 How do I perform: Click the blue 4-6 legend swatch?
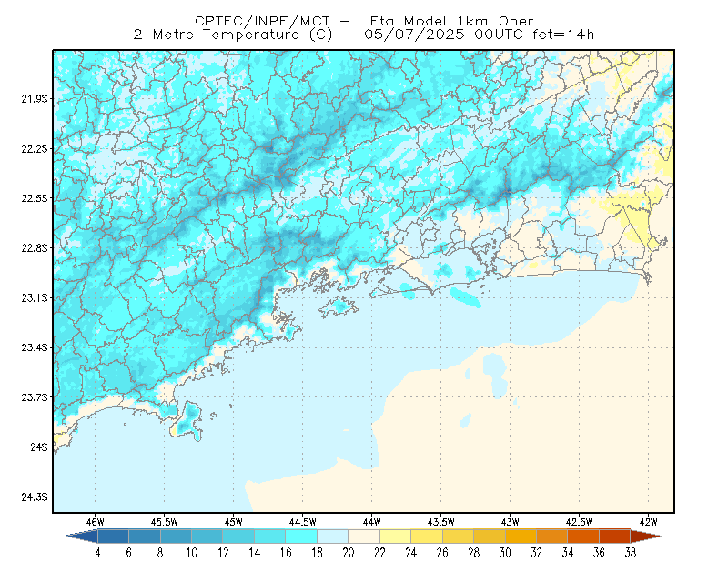[113, 536]
